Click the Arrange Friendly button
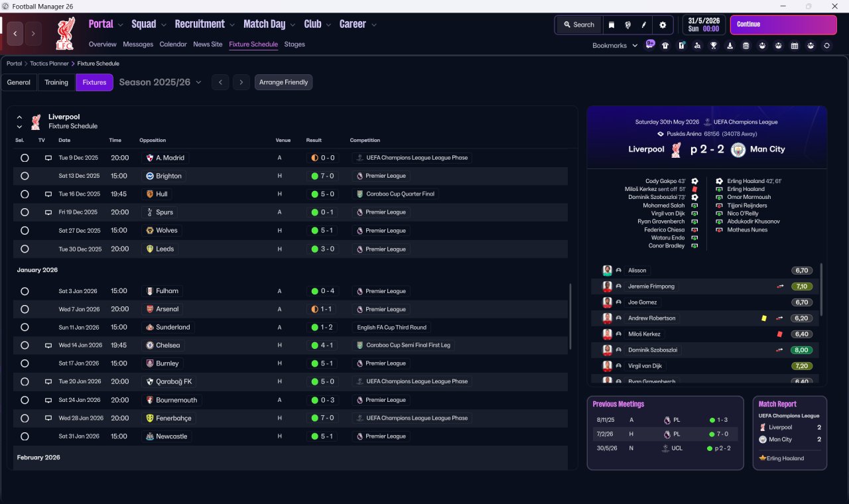 [283, 82]
